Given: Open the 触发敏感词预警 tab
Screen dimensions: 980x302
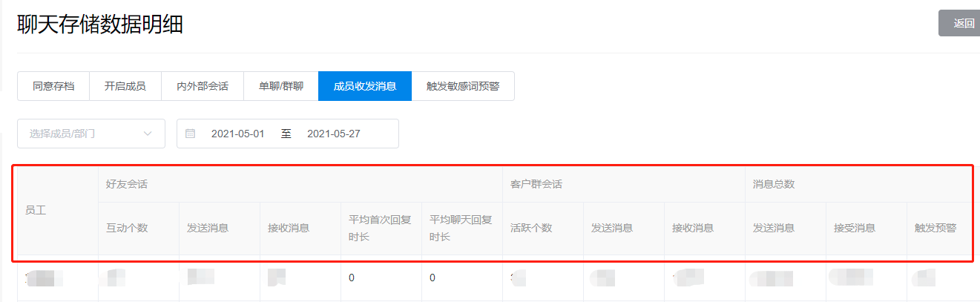Looking at the screenshot, I should click(463, 86).
